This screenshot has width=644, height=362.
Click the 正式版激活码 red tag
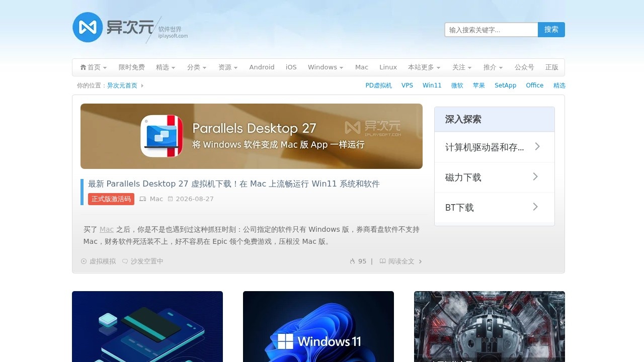111,199
